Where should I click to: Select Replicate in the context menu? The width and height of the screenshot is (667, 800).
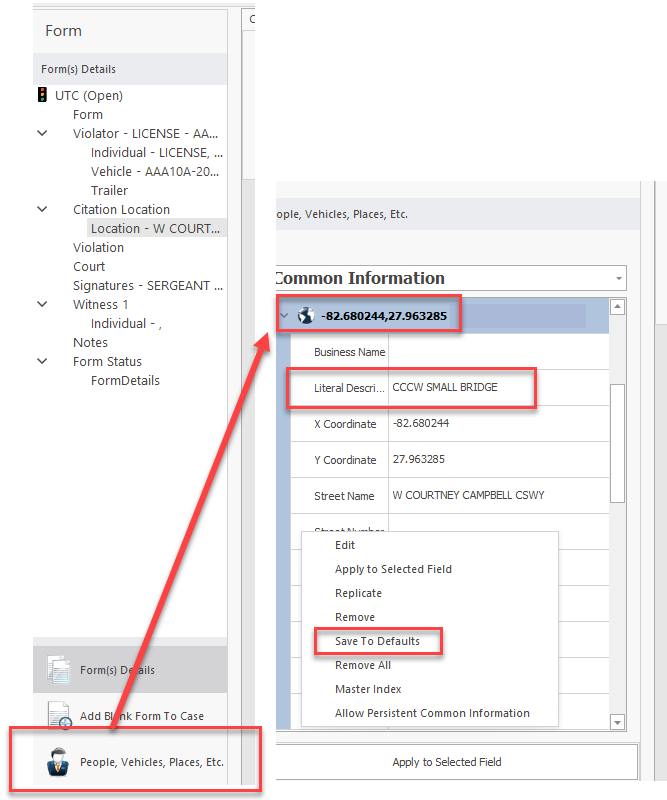[358, 593]
